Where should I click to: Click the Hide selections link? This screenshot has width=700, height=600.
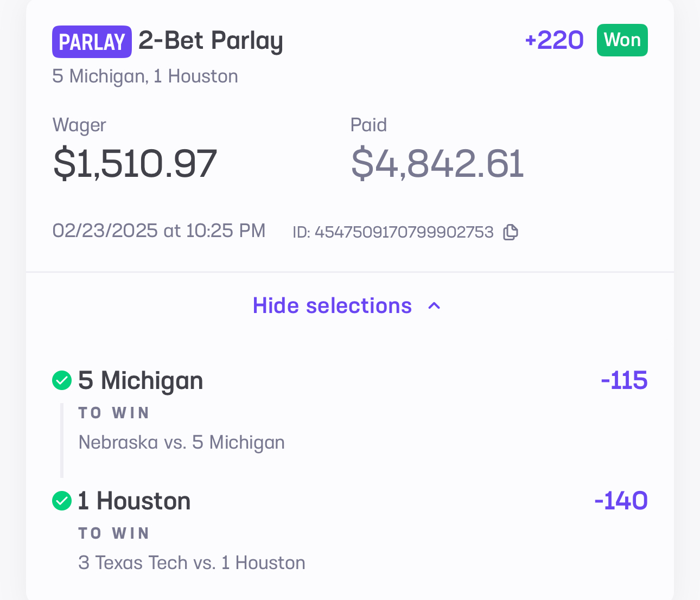[332, 306]
